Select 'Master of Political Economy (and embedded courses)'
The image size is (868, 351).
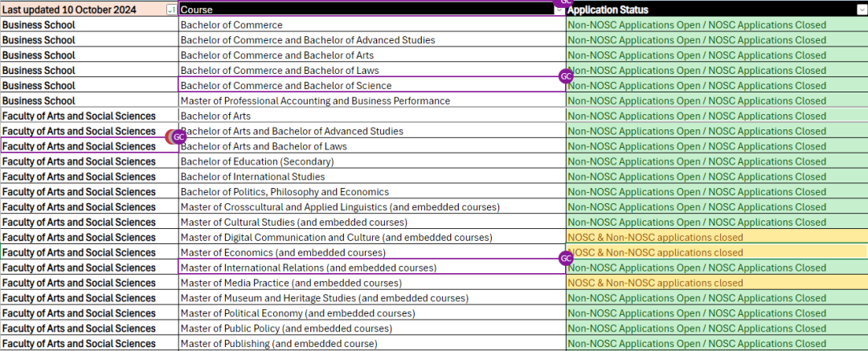372,312
